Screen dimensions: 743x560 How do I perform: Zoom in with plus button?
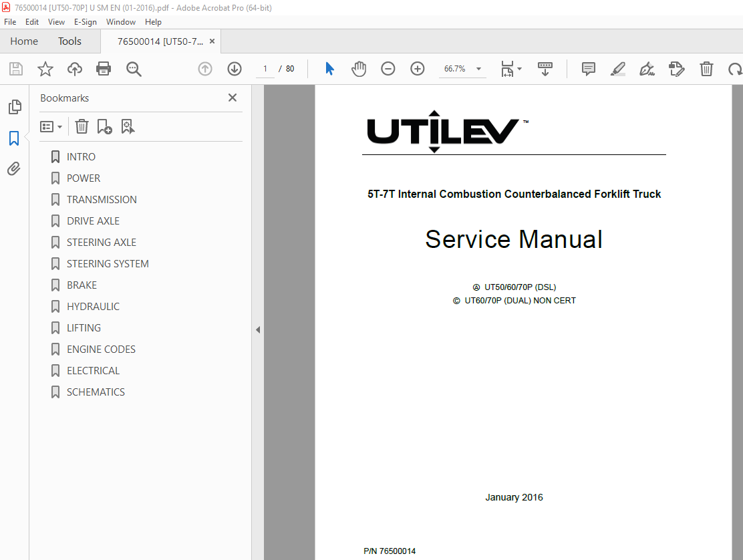click(x=417, y=69)
